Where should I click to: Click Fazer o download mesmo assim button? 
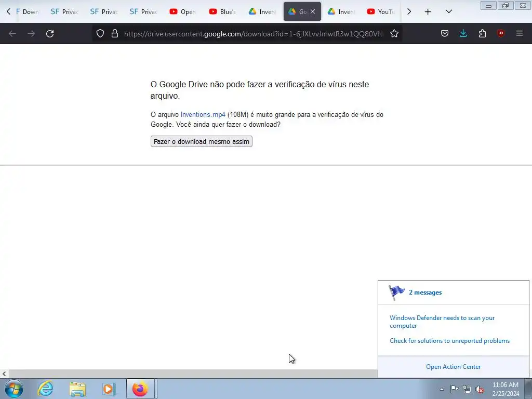(202, 141)
